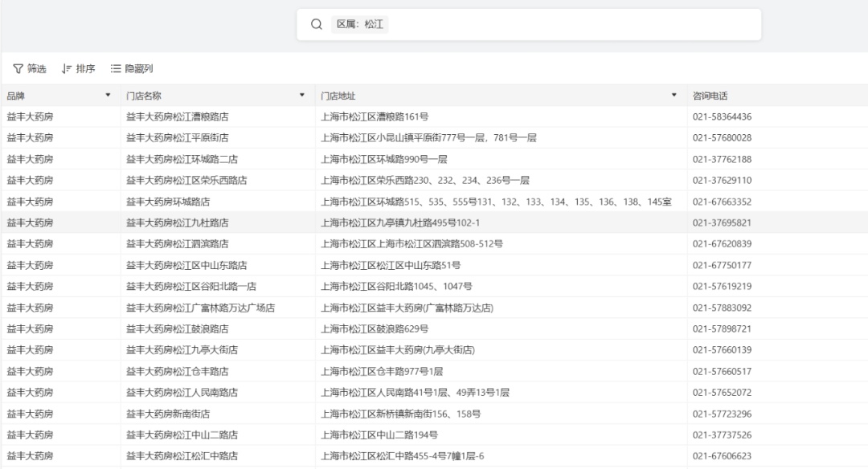Open the 门店地址 column dropdown arrow
This screenshot has height=469, width=868.
tap(674, 96)
